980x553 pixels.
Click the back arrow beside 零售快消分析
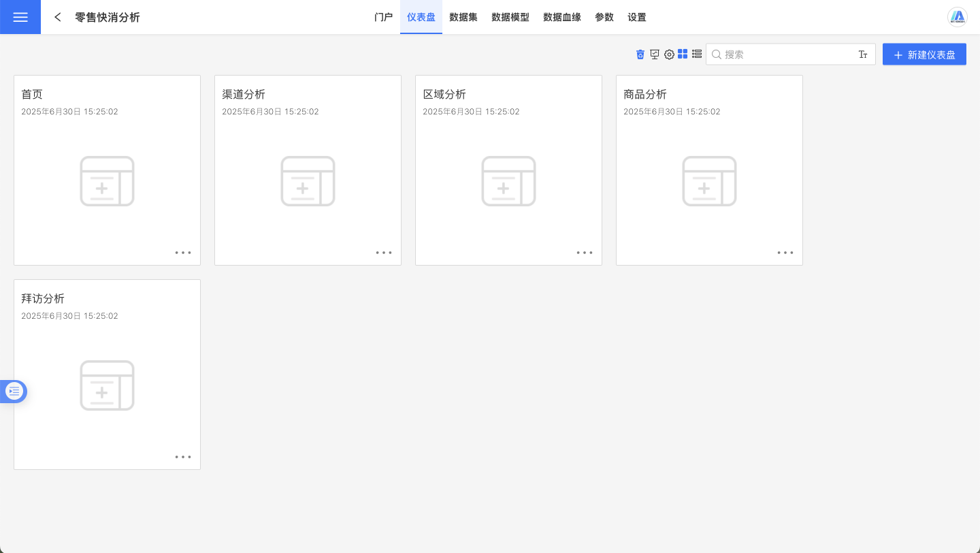click(x=58, y=17)
